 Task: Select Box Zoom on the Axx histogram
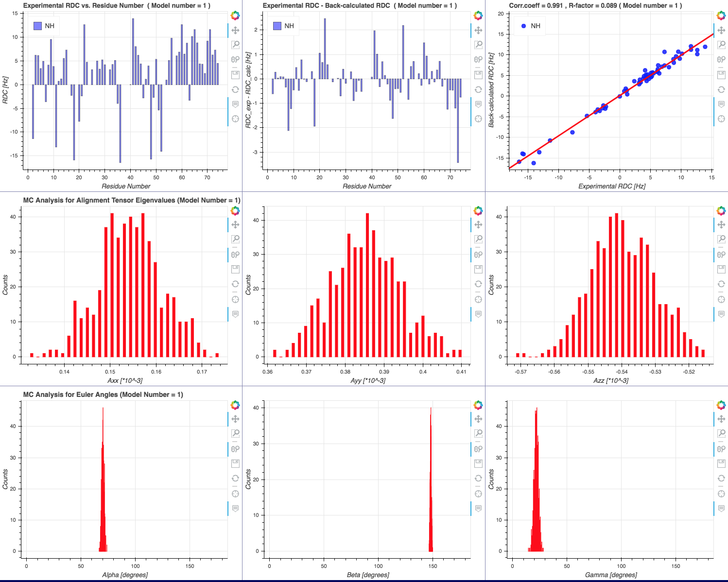(235, 239)
